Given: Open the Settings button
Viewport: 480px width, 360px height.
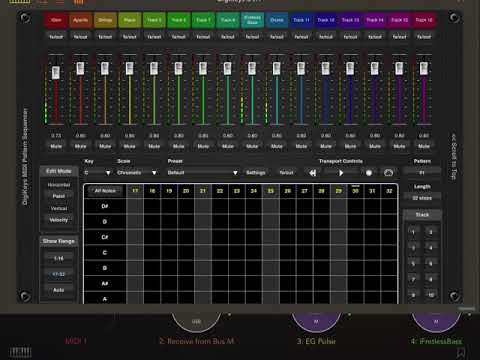Looking at the screenshot, I should pyautogui.click(x=256, y=173).
